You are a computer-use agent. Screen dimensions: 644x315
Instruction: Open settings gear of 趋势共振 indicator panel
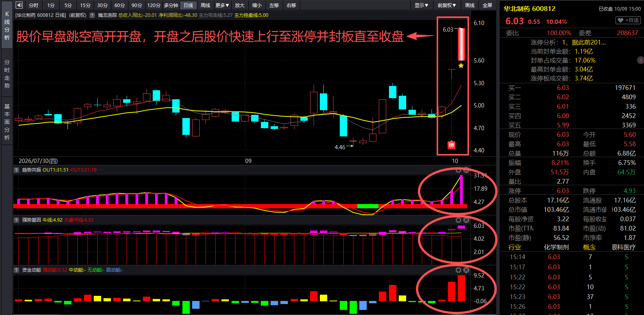point(458,170)
